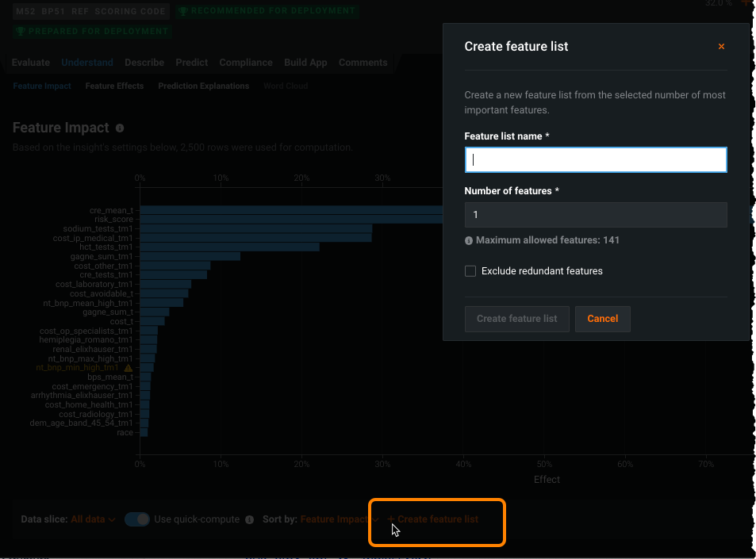This screenshot has height=559, width=756.
Task: Click the plus icon before Create feature list
Action: pyautogui.click(x=390, y=519)
